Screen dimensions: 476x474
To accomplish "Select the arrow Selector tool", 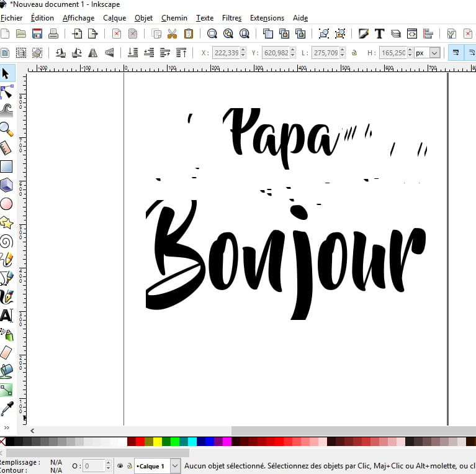I will [x=6, y=73].
